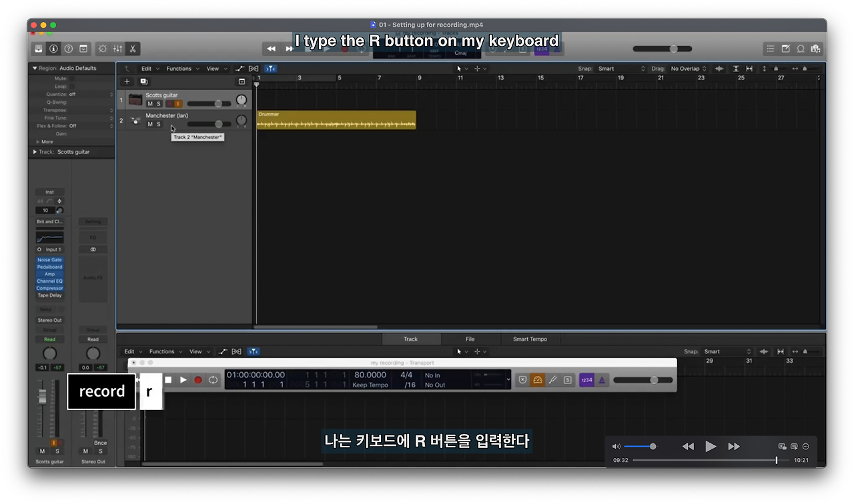Open Snap Smart dropdown in Tracks area
This screenshot has width=854, height=504.
coord(620,69)
